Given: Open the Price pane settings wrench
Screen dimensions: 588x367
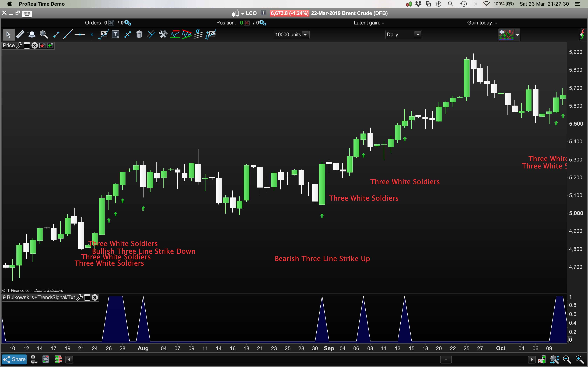Looking at the screenshot, I should point(19,45).
